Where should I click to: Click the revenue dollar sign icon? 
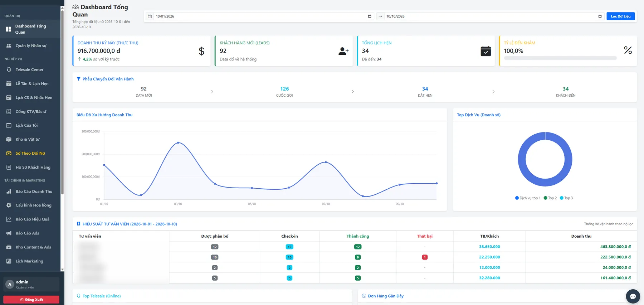(201, 51)
